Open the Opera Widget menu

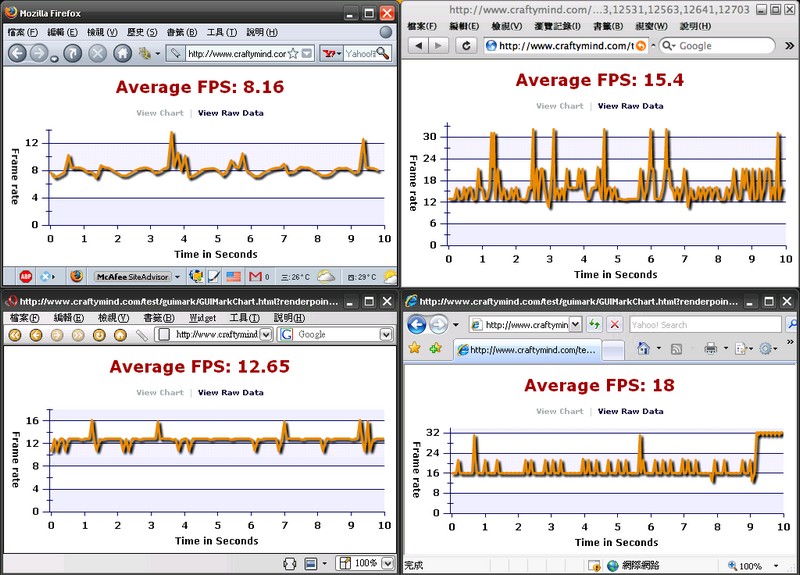[203, 318]
